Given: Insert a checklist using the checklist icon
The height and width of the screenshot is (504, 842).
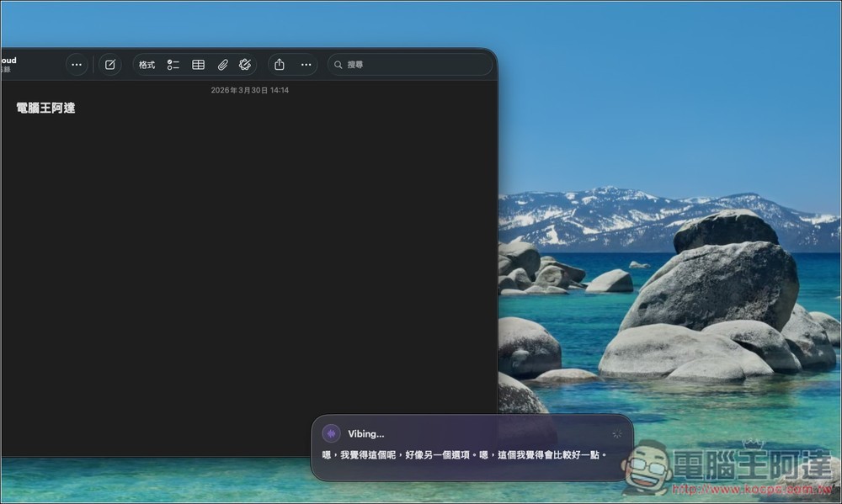Looking at the screenshot, I should [173, 64].
